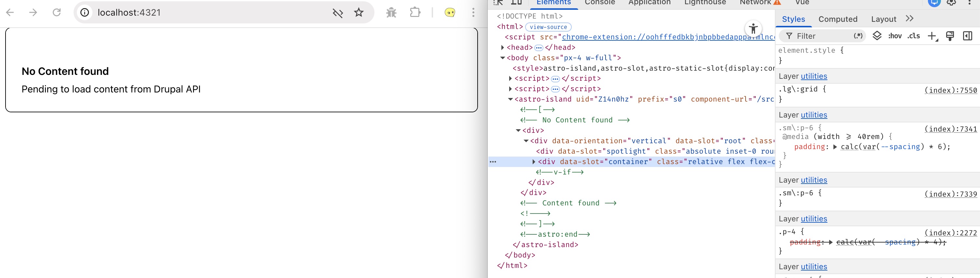Go forward in browser history
Viewport: 980px width, 278px height.
pyautogui.click(x=34, y=13)
